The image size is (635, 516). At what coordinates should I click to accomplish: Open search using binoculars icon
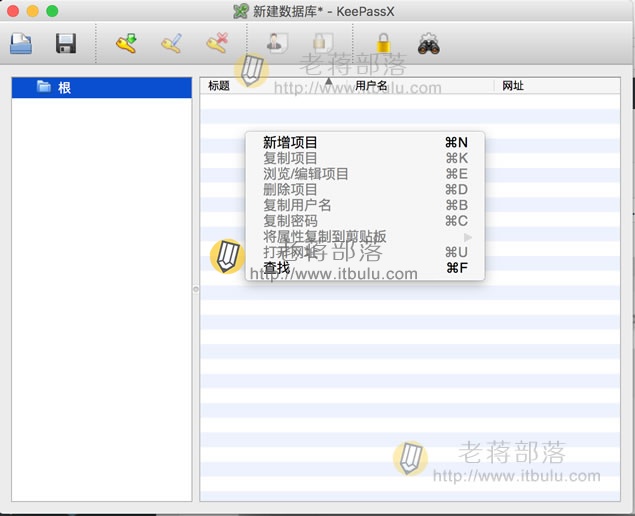tap(428, 44)
